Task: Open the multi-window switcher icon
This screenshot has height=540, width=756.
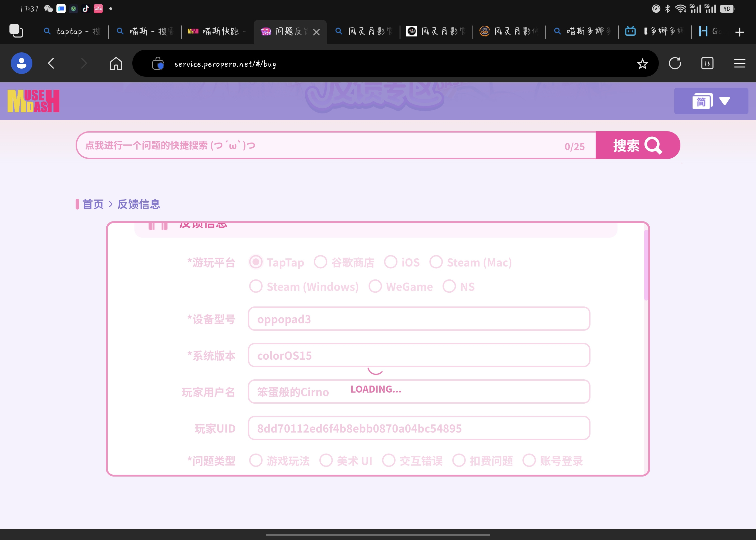Action: [16, 31]
